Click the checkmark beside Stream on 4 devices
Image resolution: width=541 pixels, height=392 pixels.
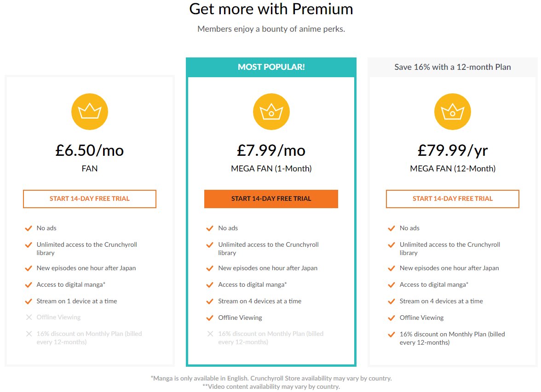(x=210, y=301)
